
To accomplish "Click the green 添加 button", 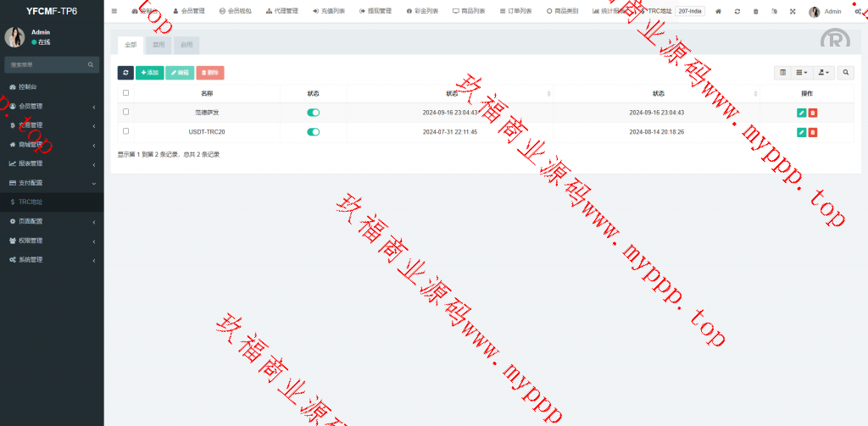I will (x=150, y=73).
